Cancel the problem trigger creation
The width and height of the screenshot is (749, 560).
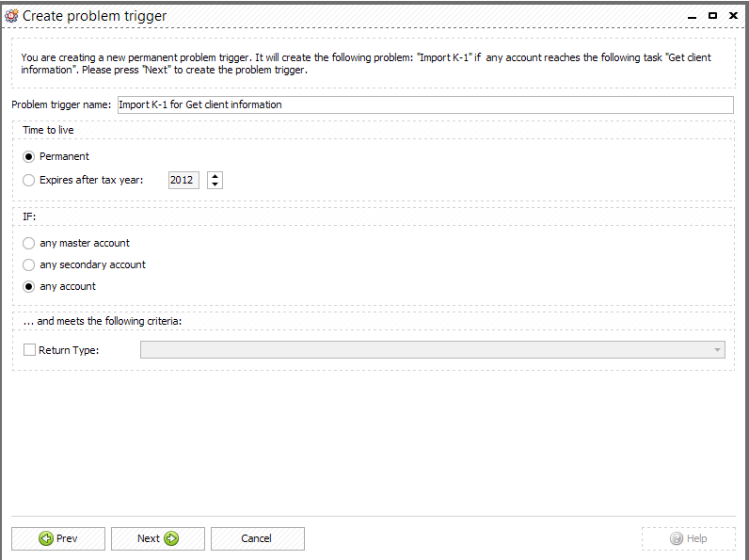[x=258, y=538]
